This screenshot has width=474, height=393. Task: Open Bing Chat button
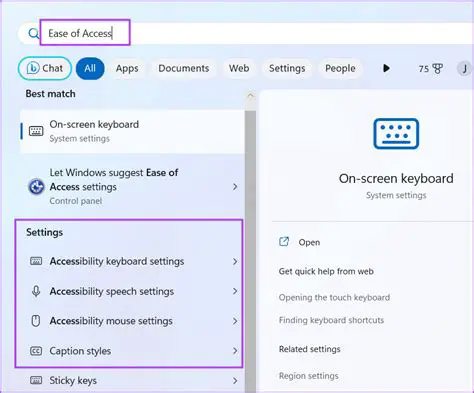pos(45,68)
